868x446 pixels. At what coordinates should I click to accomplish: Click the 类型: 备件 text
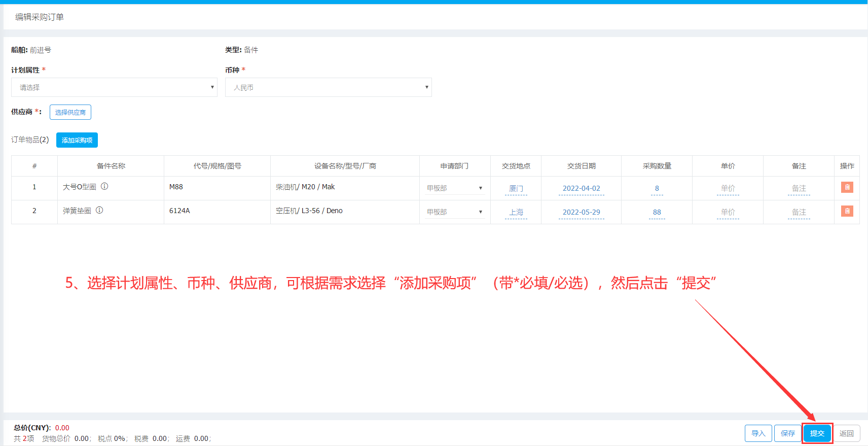242,50
